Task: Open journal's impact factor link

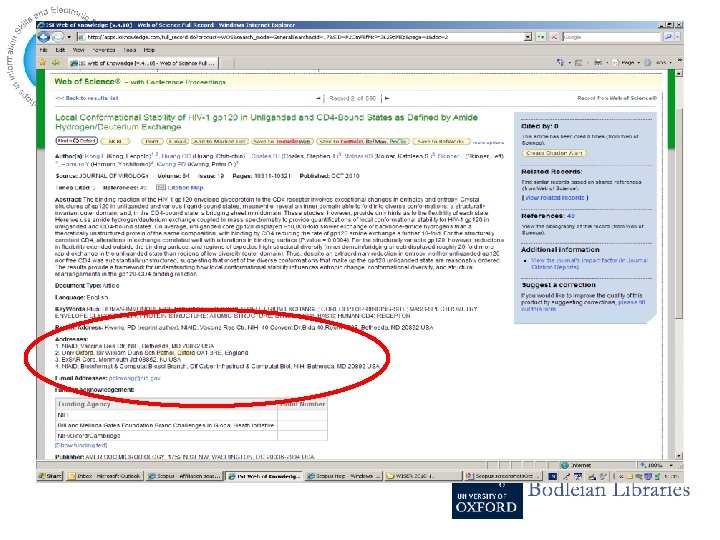Action: [x=589, y=264]
